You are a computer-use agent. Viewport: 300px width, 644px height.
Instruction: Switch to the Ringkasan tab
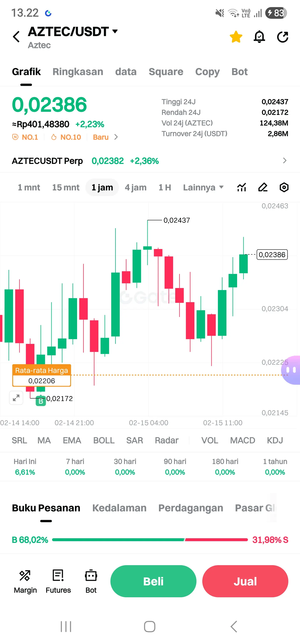click(x=78, y=72)
